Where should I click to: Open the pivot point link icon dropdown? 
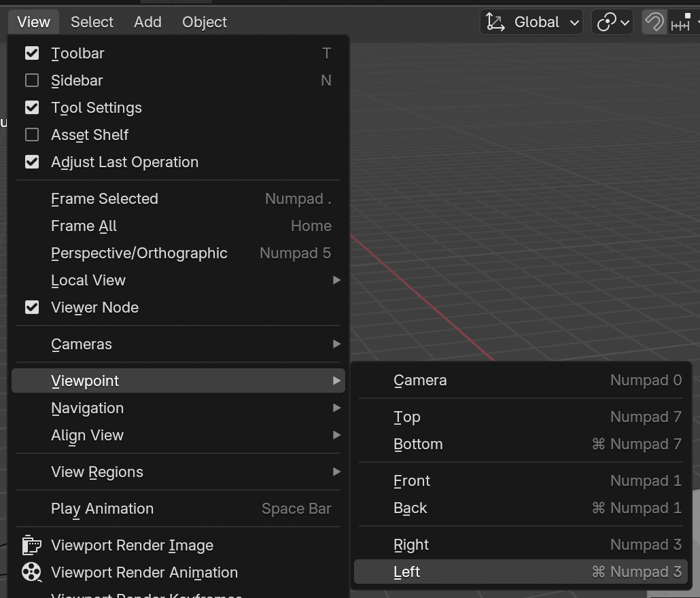click(612, 22)
